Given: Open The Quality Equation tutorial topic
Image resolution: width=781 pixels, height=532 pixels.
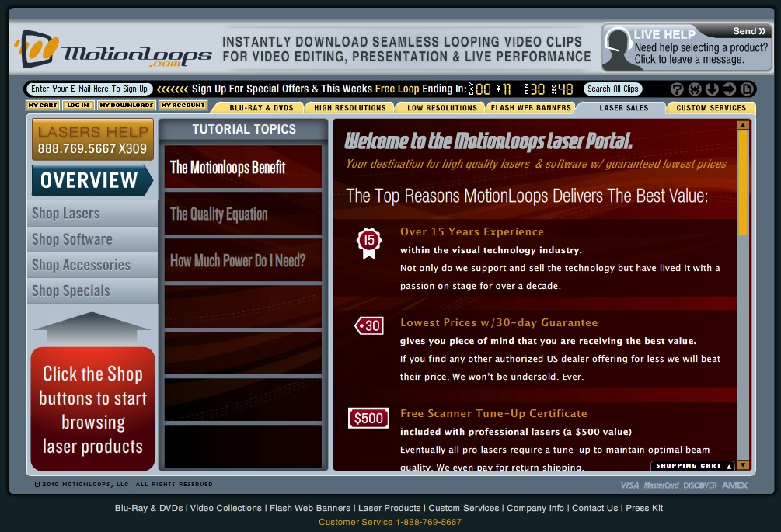Looking at the screenshot, I should pos(243,214).
